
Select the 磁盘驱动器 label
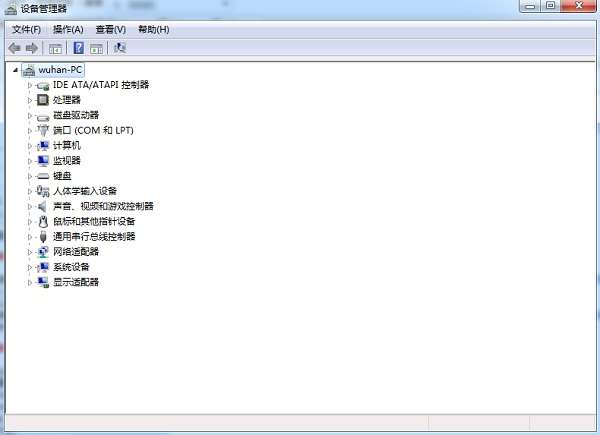point(76,115)
